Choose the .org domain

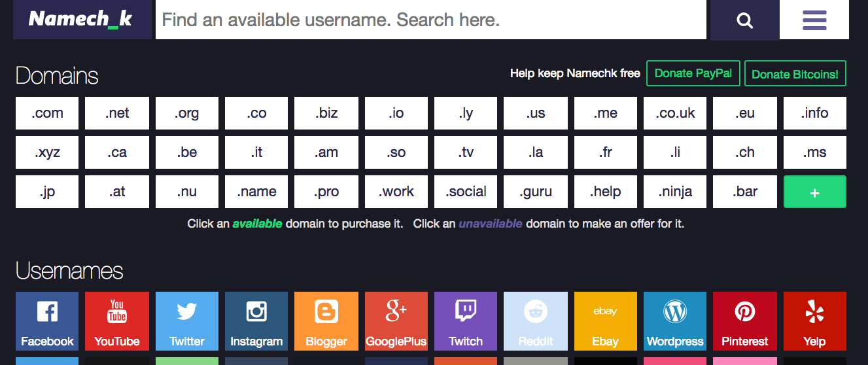click(x=187, y=113)
